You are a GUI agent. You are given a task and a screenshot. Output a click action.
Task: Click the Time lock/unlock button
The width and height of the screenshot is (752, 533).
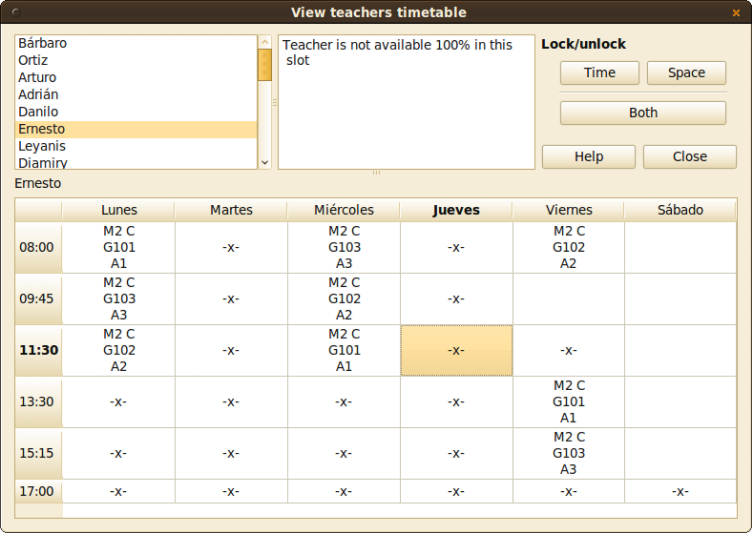click(x=599, y=73)
